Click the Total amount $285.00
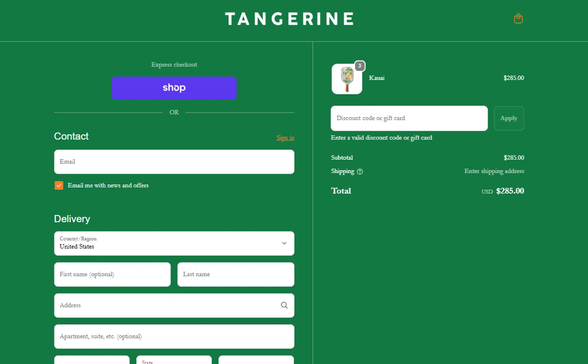This screenshot has width=588, height=364. [x=510, y=191]
